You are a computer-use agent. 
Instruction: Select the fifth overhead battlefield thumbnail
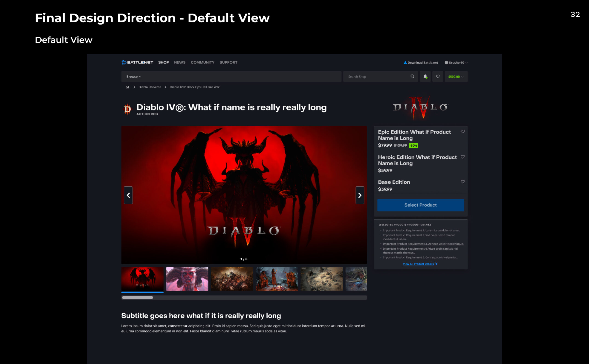[x=322, y=279]
